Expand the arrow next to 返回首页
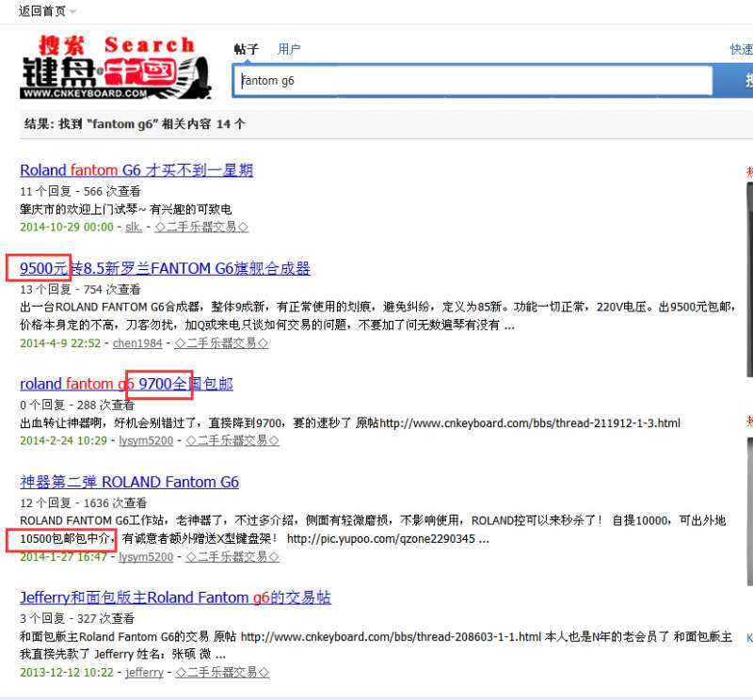 coord(73,11)
